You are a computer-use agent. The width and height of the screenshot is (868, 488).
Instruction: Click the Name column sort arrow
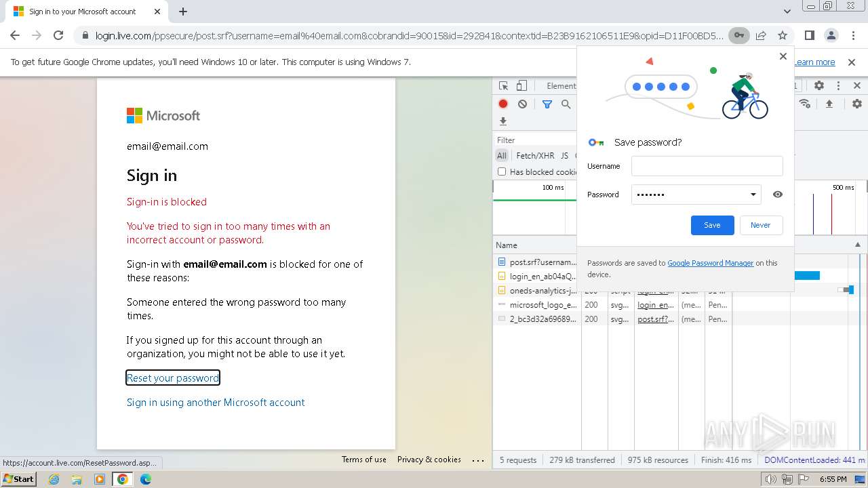click(x=857, y=245)
